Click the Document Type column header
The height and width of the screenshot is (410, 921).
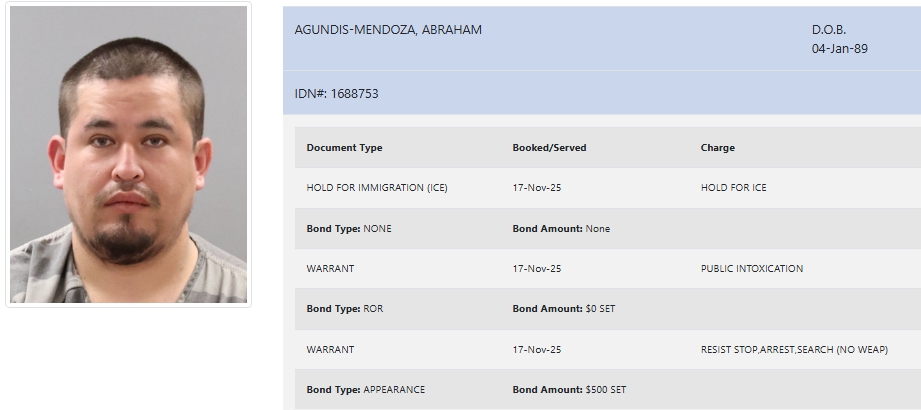pos(344,148)
